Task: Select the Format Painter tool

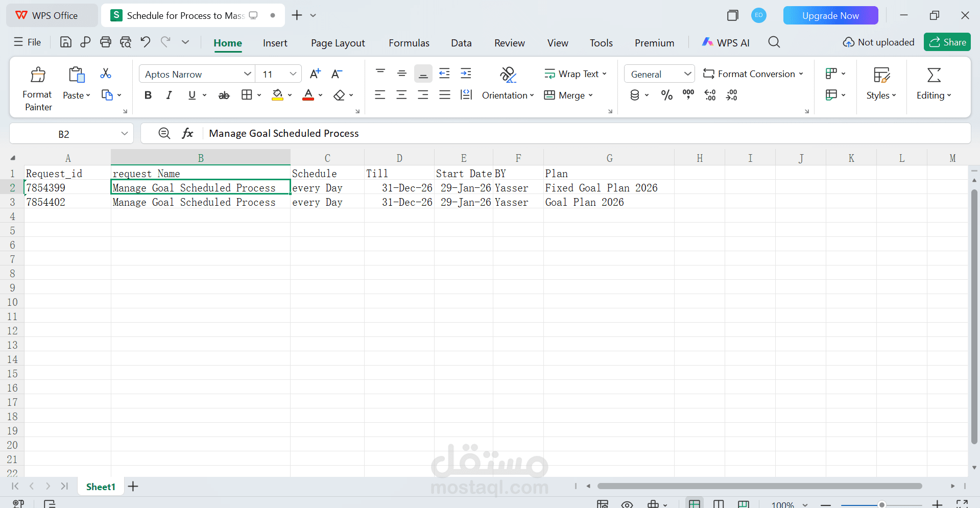Action: (38, 89)
